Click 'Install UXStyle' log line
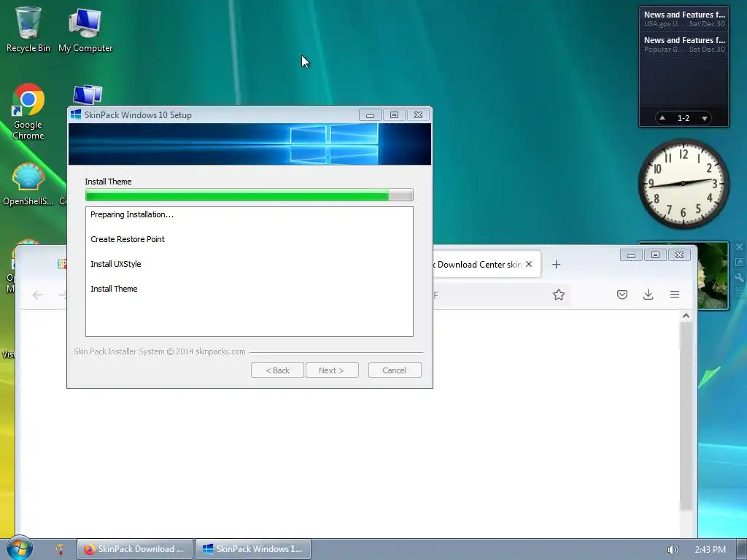The height and width of the screenshot is (560, 747). [x=116, y=264]
